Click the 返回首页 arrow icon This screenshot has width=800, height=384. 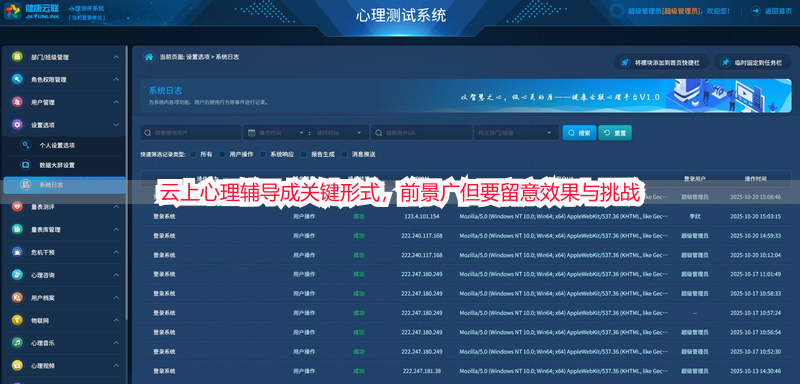click(755, 11)
